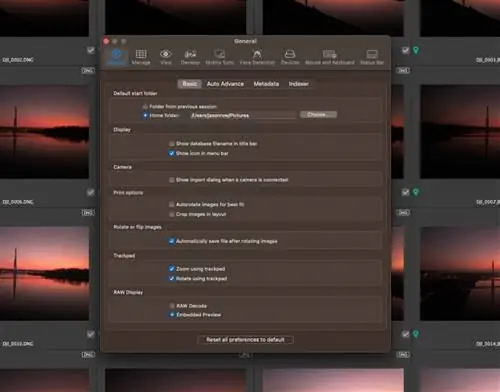Switch to the Basic tab
Image resolution: width=500 pixels, height=392 pixels.
click(x=189, y=84)
